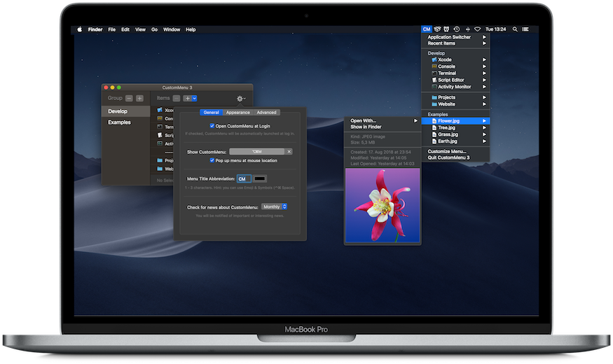613x364 pixels.
Task: Select Develop group in sidebar
Action: click(126, 111)
